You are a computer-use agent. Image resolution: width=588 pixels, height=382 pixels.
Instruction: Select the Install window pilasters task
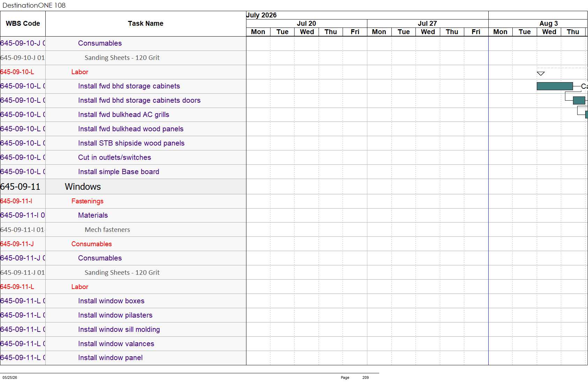(x=115, y=315)
